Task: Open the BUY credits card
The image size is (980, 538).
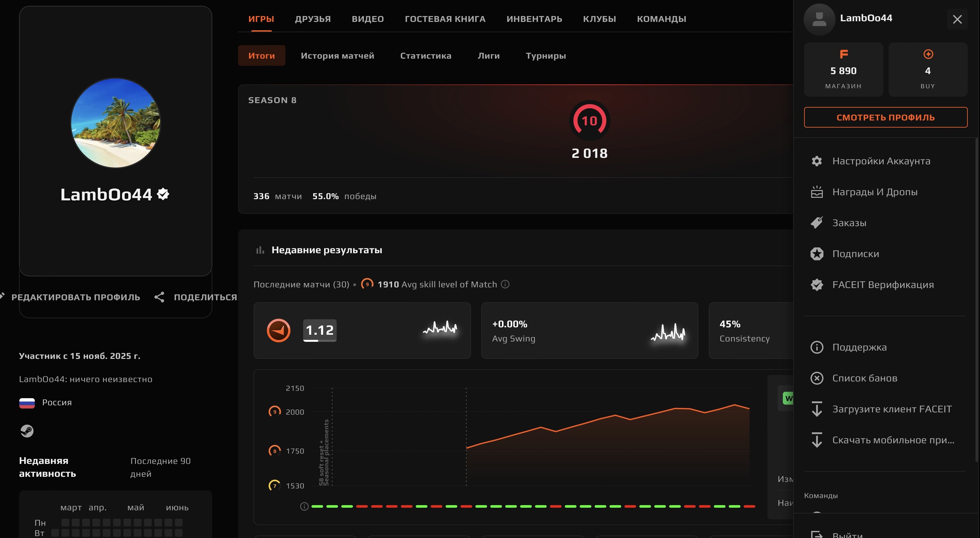Action: click(x=928, y=70)
